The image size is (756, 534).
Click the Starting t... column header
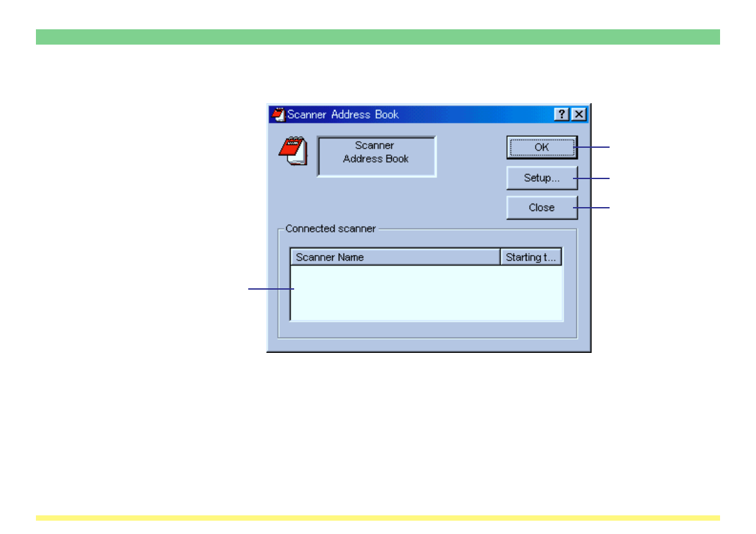pyautogui.click(x=531, y=257)
